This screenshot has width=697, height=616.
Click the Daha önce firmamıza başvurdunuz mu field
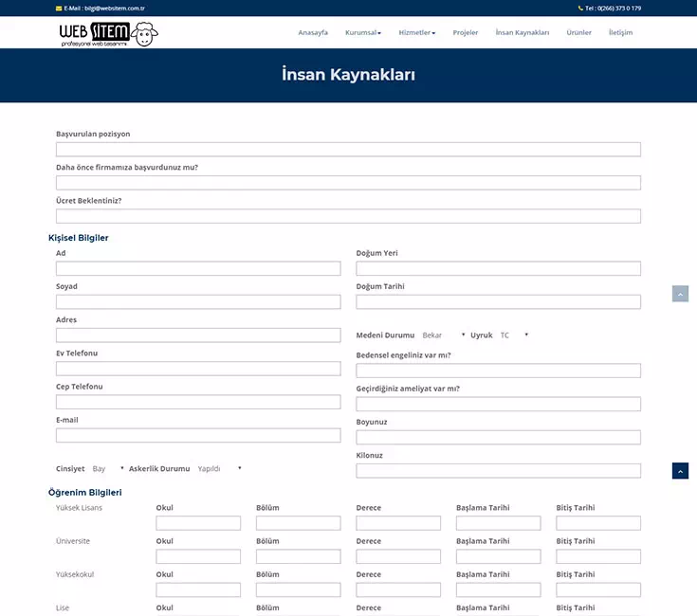(x=349, y=183)
